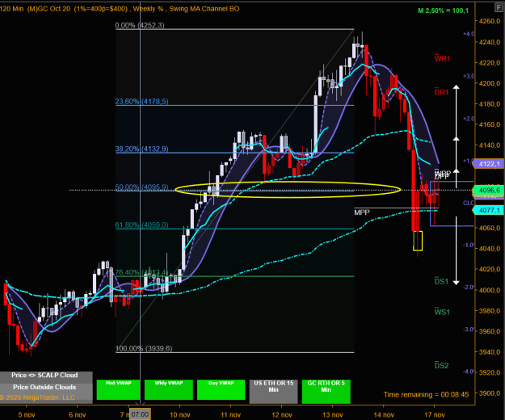This screenshot has height=420, width=505.
Task: Click the DS2 pivot label
Action: 441,365
